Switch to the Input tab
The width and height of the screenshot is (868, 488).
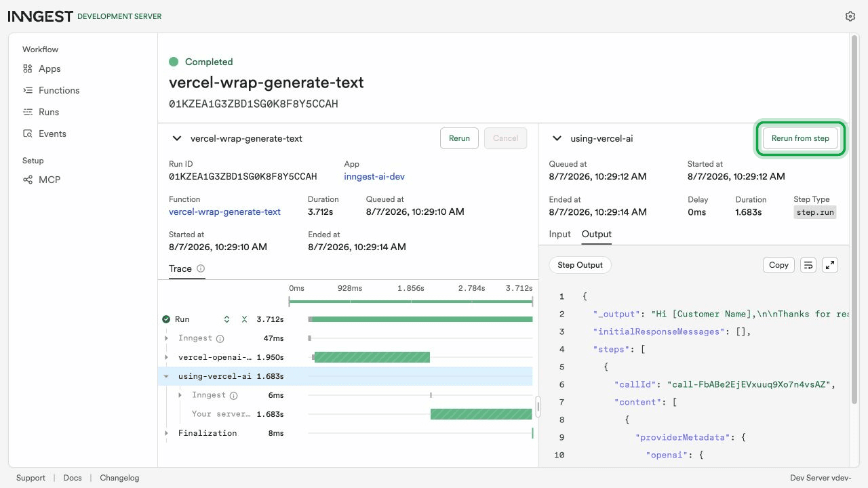pyautogui.click(x=559, y=234)
